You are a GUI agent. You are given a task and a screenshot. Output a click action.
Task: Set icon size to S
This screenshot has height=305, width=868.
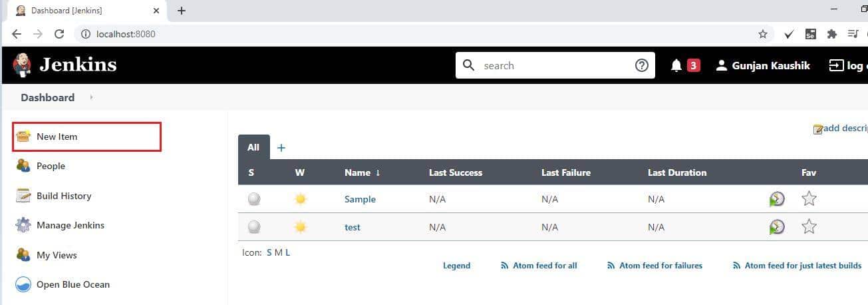coord(269,252)
